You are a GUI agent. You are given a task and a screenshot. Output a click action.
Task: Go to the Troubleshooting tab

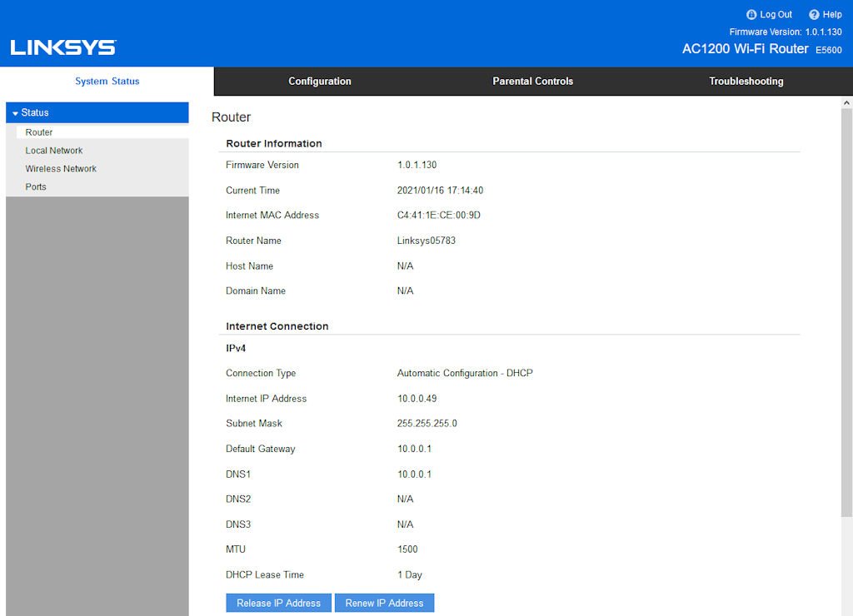pos(746,81)
